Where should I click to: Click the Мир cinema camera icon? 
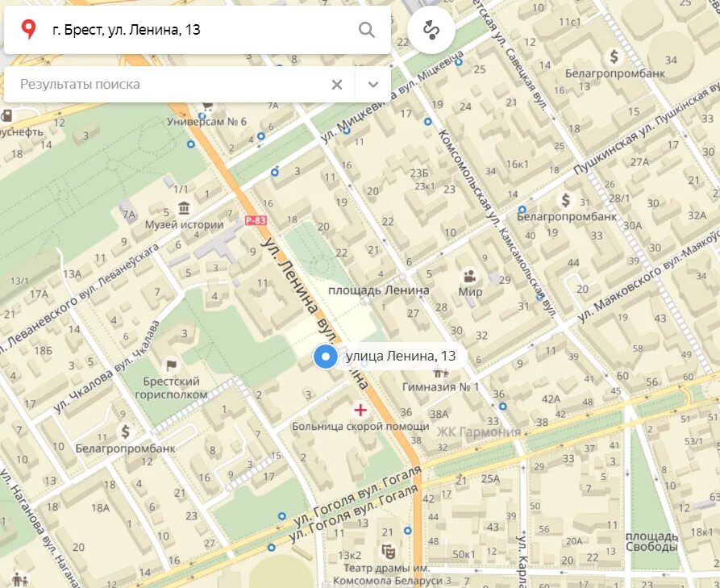pos(469,277)
